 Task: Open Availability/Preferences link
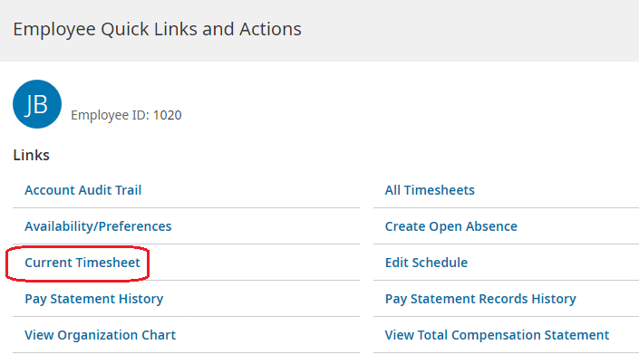(x=98, y=226)
